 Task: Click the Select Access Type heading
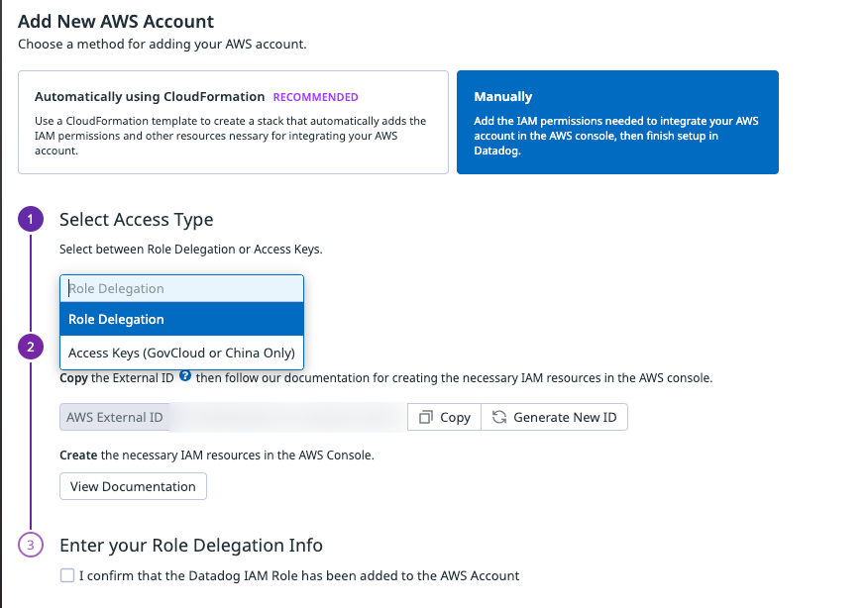click(x=136, y=220)
